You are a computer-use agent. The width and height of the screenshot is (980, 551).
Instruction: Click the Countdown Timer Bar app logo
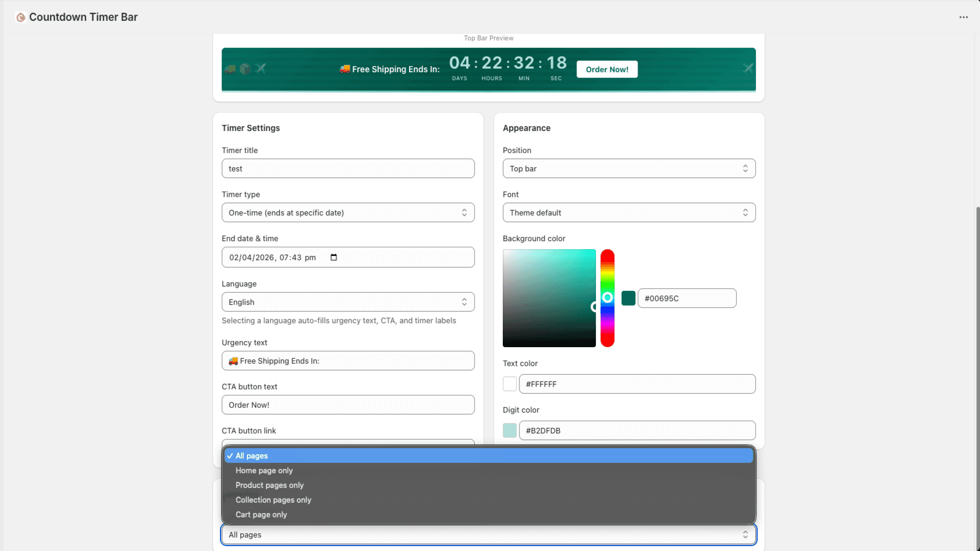point(21,17)
